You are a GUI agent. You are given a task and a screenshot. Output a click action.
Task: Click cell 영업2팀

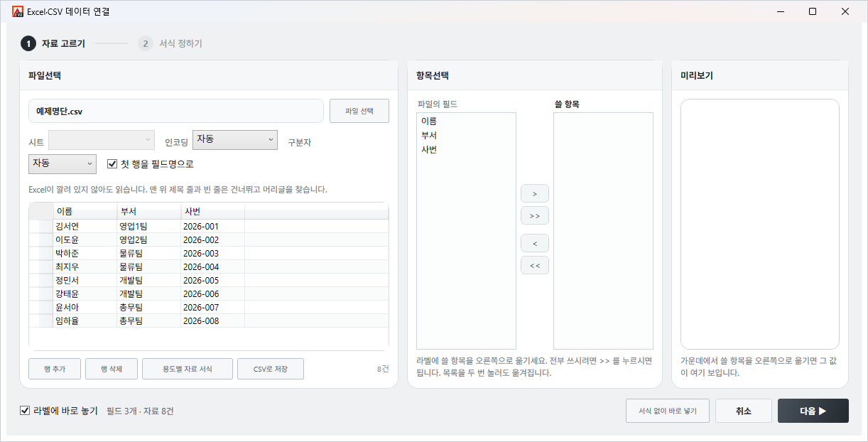[149, 239]
